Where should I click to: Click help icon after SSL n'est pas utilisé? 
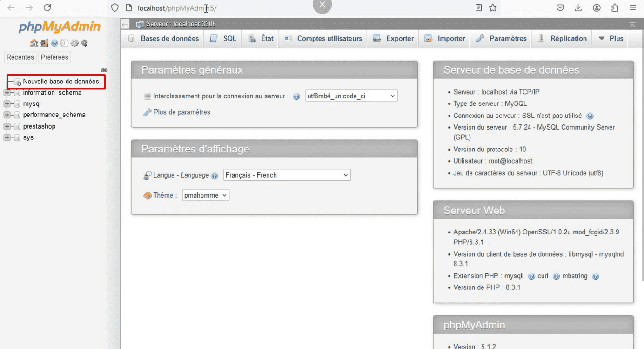point(590,116)
